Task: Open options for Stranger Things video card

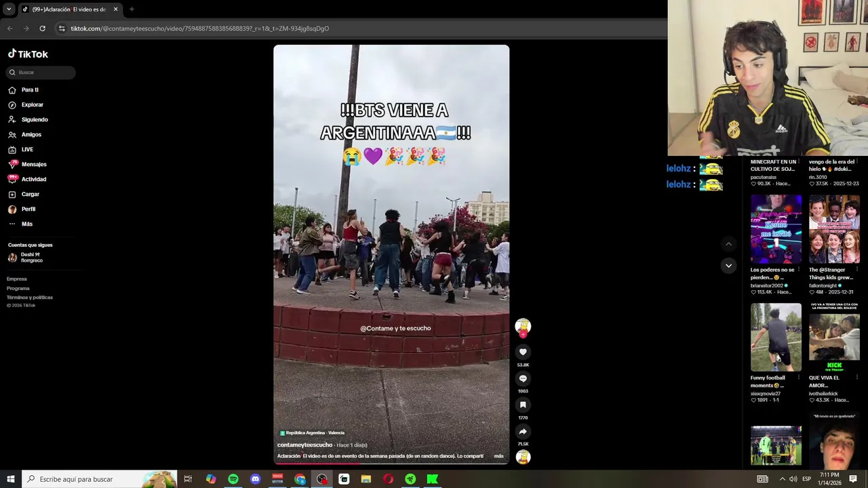Action: (x=856, y=270)
